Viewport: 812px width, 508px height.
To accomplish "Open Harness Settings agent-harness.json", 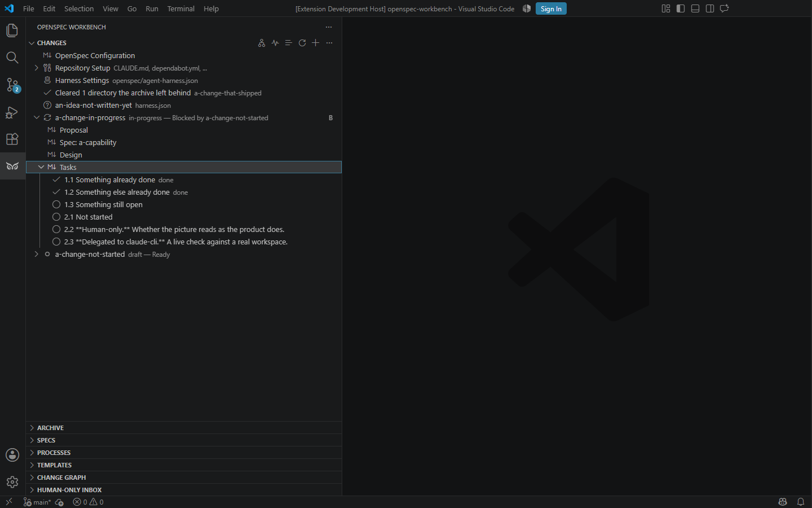I will [184, 80].
